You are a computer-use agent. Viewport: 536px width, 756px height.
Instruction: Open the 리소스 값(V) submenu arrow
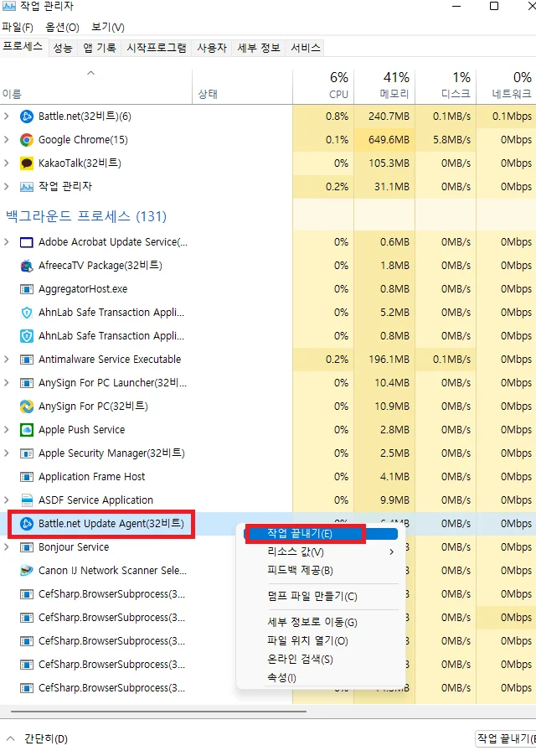tap(391, 552)
